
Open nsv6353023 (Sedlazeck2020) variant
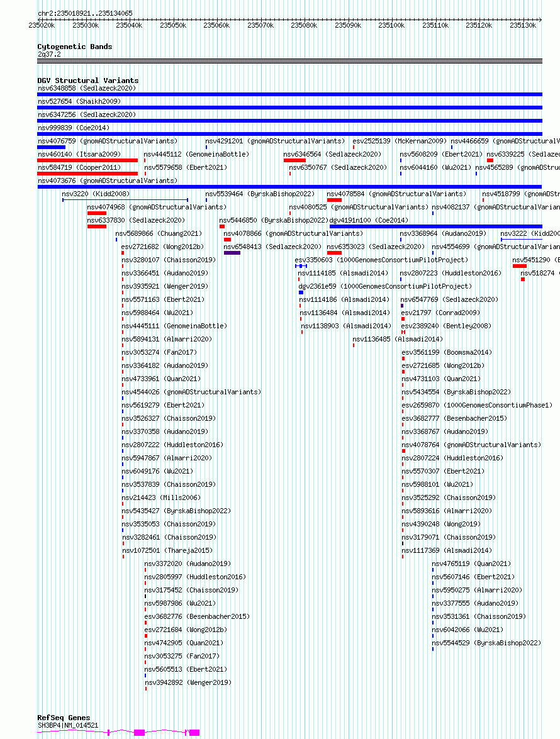(x=376, y=247)
